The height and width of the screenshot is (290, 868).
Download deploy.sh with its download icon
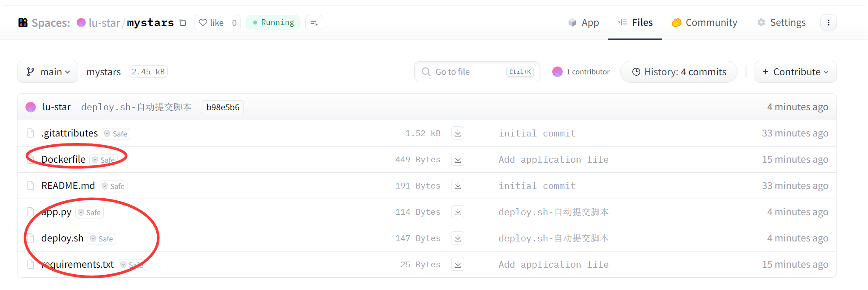(458, 238)
